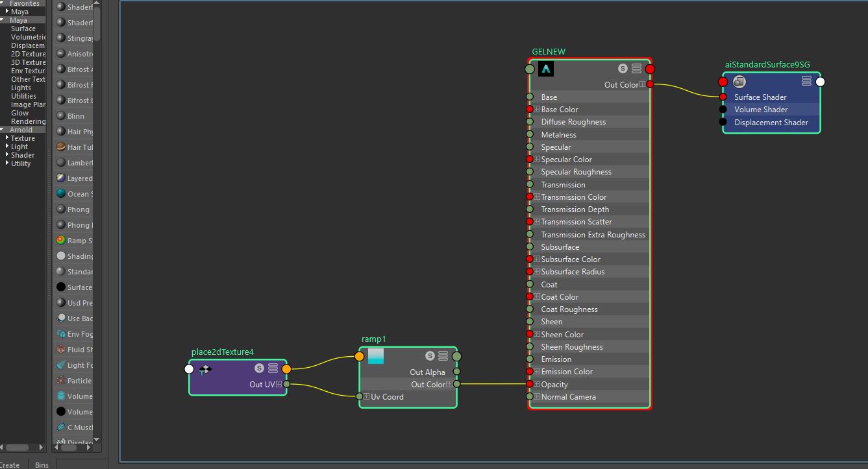
Task: Toggle the S swatch display on place2dTexture4
Action: (x=259, y=368)
